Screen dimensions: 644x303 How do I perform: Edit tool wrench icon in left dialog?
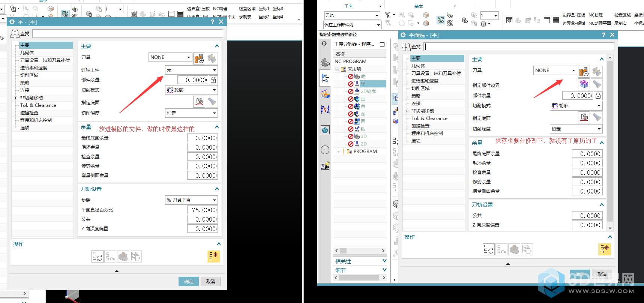tap(212, 58)
